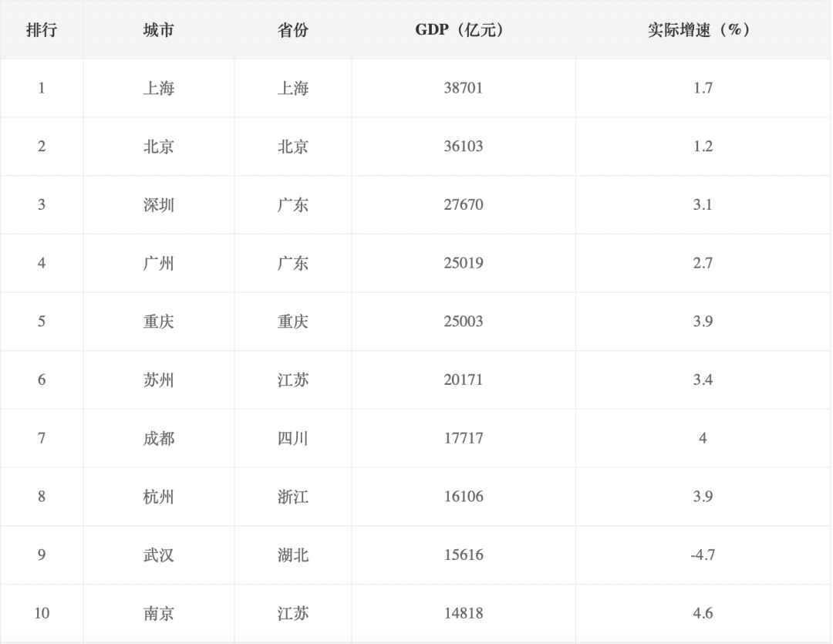Image resolution: width=833 pixels, height=644 pixels.
Task: Click growth rate 4.6 for 南京
Action: coord(703,614)
